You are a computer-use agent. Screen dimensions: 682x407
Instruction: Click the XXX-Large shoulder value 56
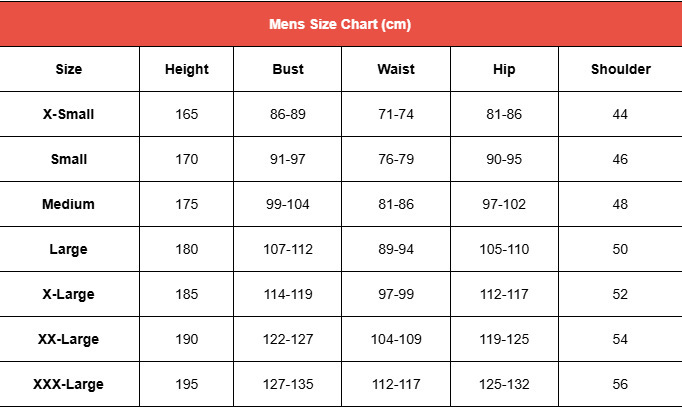point(620,384)
